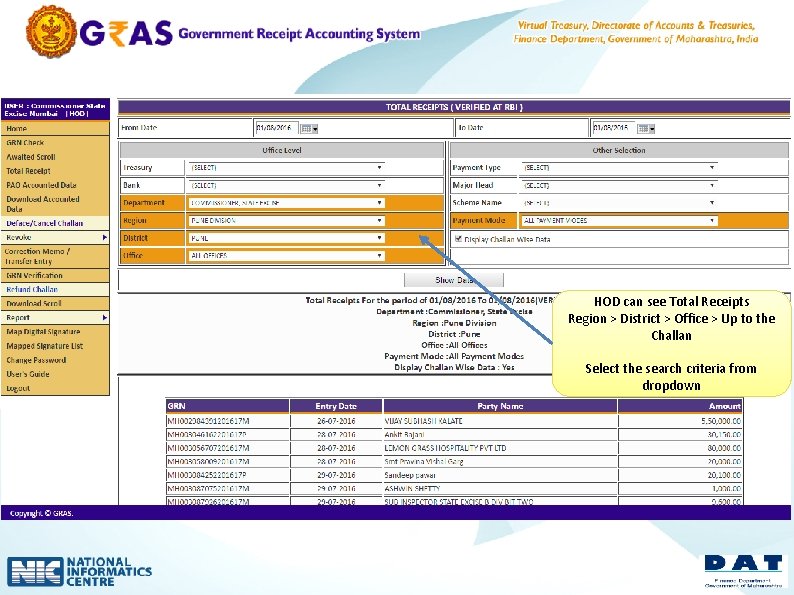Open the Office dropdown showing All Offices
Image resolution: width=794 pixels, height=595 pixels.
286,256
